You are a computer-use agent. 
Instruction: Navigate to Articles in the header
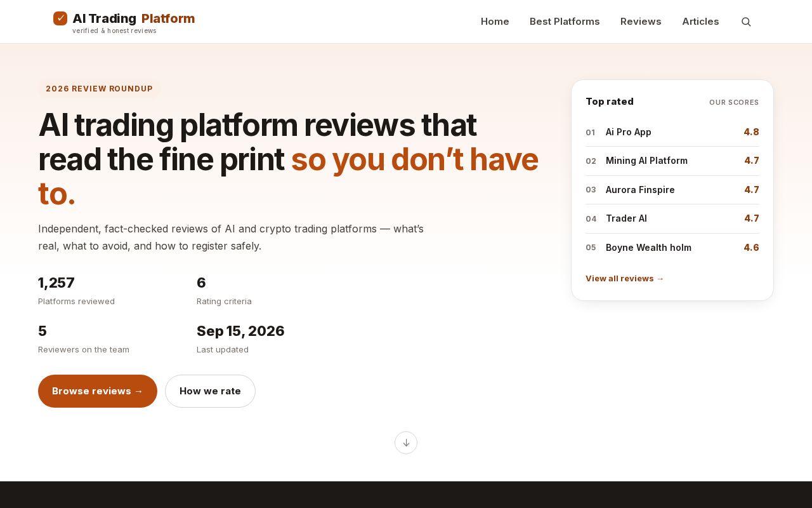[700, 22]
